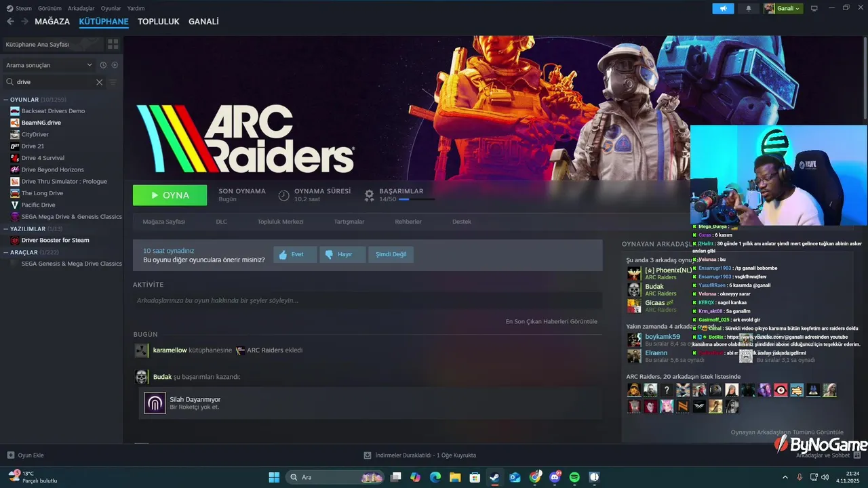Click the library grid view icon

[x=113, y=44]
